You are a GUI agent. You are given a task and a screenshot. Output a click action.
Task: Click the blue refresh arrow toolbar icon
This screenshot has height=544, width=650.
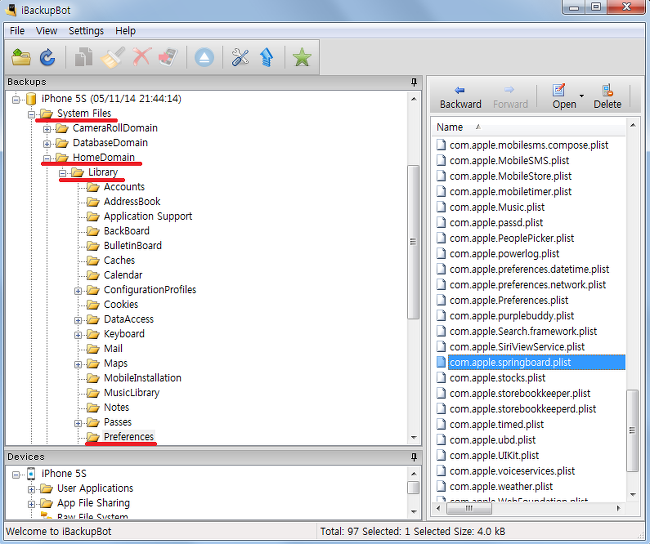click(47, 57)
